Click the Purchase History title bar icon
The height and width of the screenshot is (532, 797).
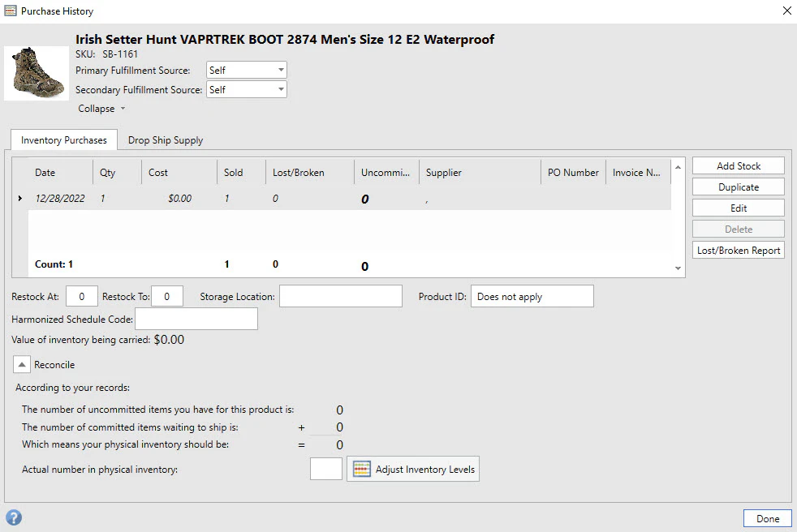point(10,11)
